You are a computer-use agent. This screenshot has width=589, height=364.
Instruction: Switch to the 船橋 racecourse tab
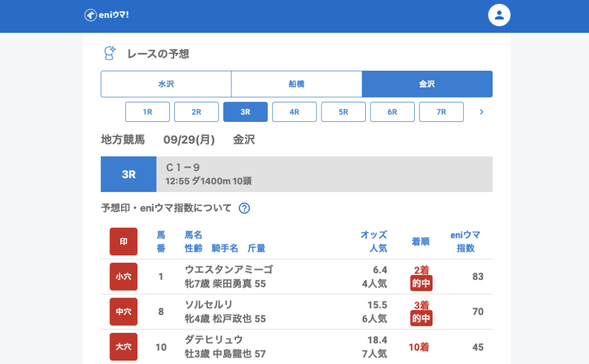coord(296,84)
